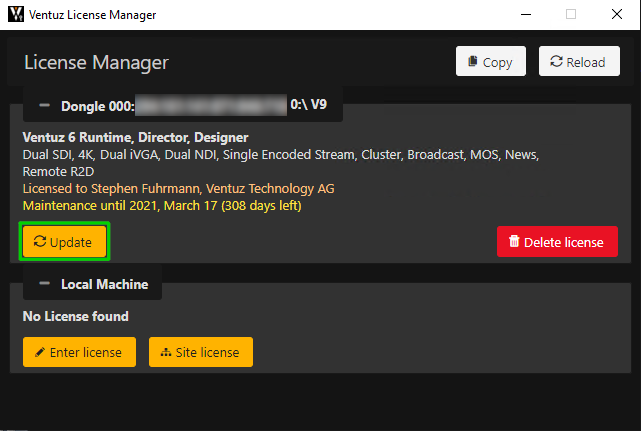The image size is (641, 431).
Task: Collapse the Local Machine section
Action: [44, 284]
